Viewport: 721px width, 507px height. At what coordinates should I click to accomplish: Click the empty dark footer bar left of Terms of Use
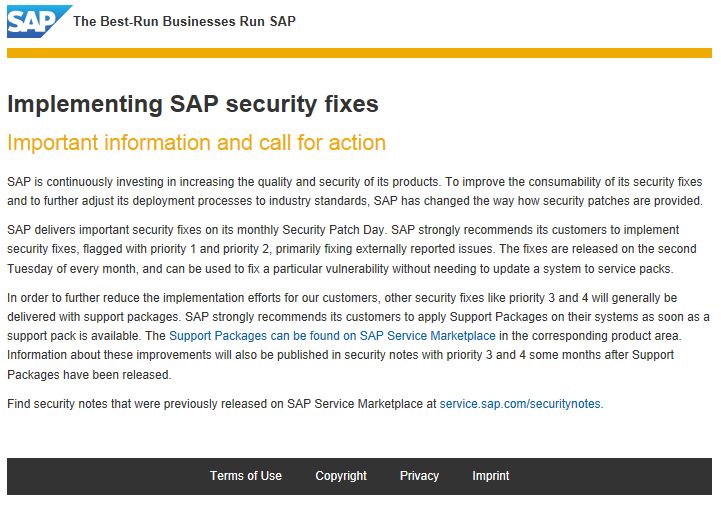[108, 476]
